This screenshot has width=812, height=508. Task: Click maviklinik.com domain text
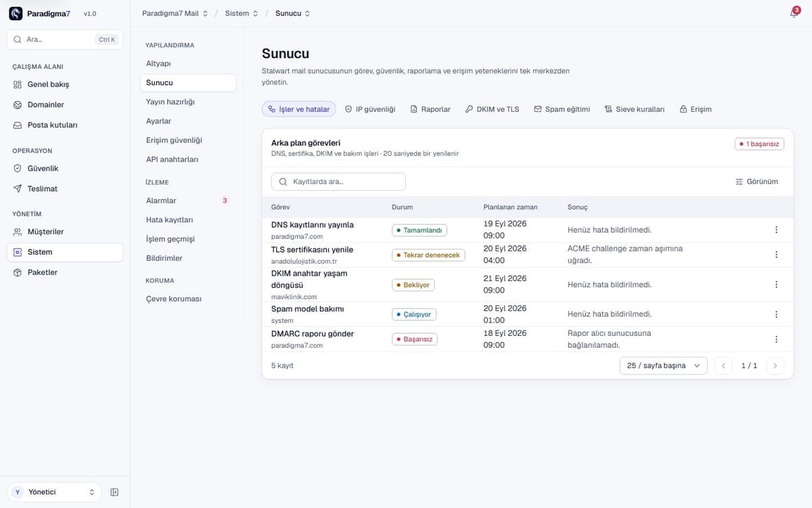pyautogui.click(x=294, y=297)
